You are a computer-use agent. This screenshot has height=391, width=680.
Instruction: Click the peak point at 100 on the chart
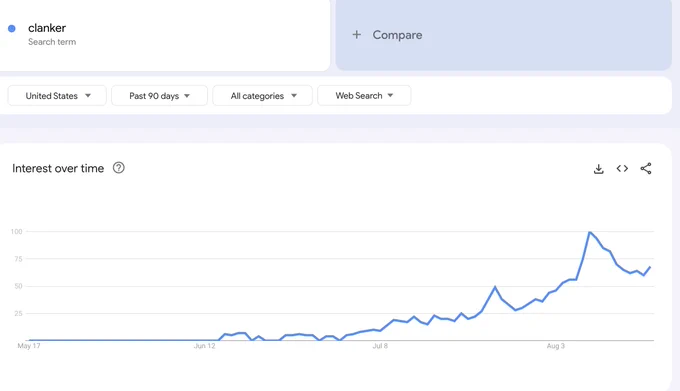click(x=589, y=232)
